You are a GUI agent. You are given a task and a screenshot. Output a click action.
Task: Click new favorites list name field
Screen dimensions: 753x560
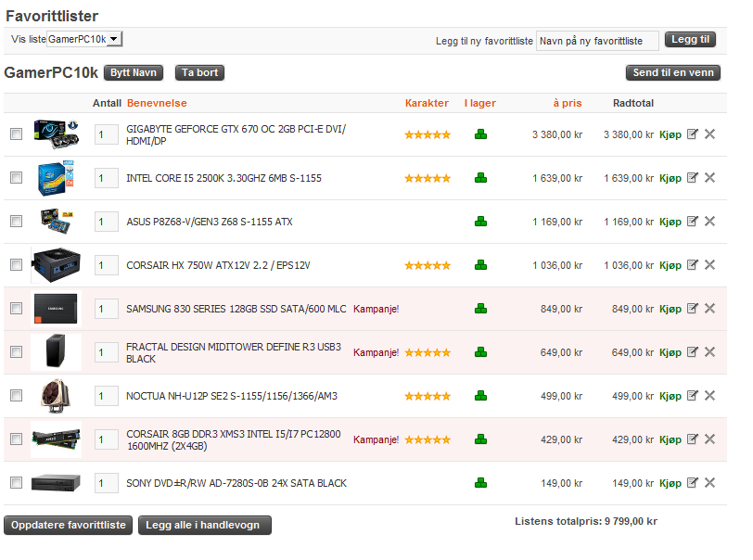click(597, 41)
